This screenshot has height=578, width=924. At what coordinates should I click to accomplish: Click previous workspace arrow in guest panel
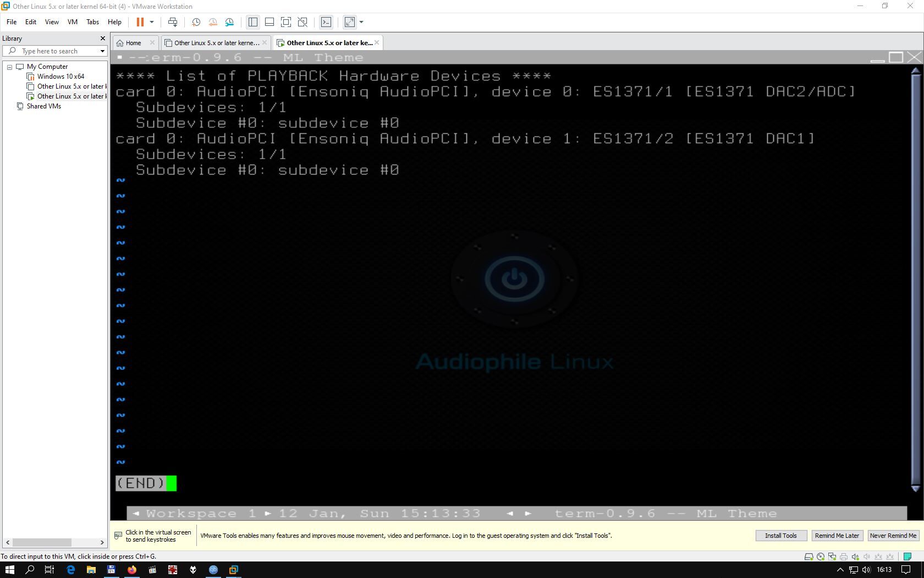point(136,514)
